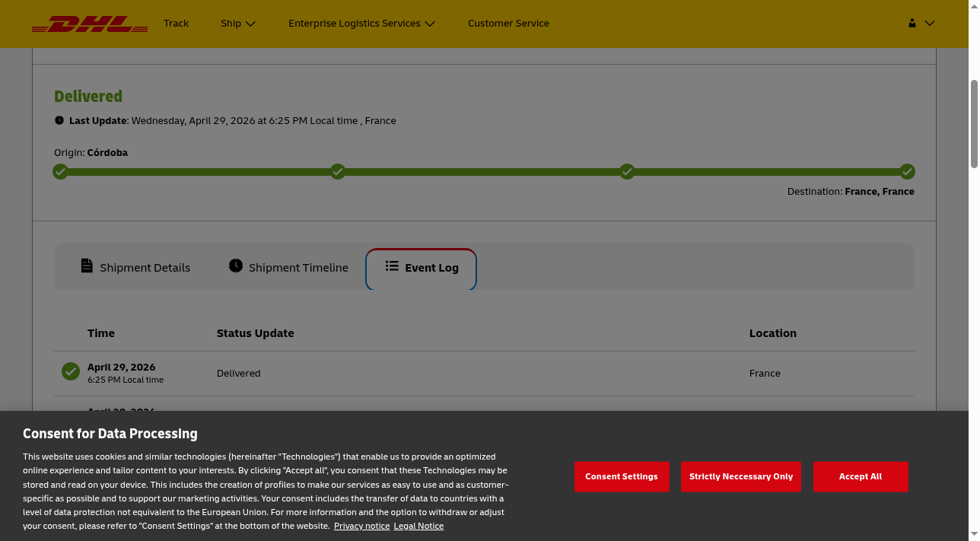The image size is (980, 541).
Task: Open the Track menu item
Action: (x=176, y=23)
